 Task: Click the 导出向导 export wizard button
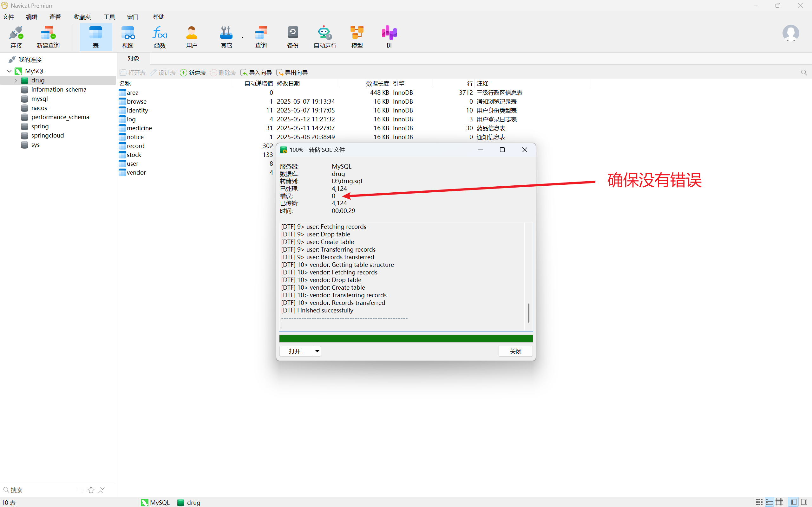292,73
